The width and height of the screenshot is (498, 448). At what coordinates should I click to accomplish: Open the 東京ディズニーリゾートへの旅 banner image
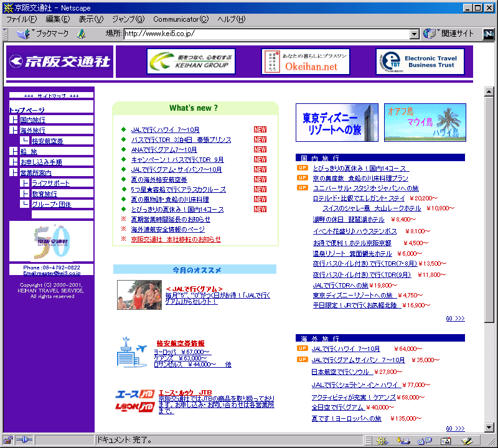(337, 123)
